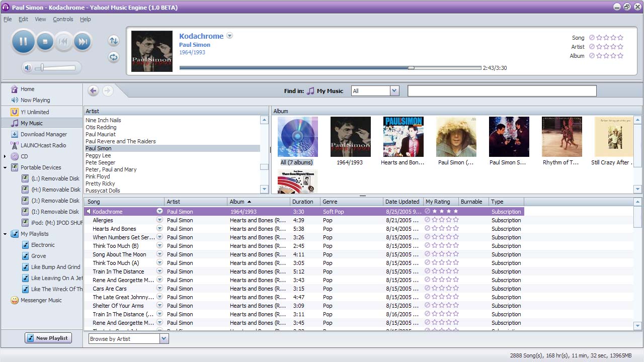Open the Kodachrome song options arrow
Image resolution: width=644 pixels, height=362 pixels.
tap(229, 36)
